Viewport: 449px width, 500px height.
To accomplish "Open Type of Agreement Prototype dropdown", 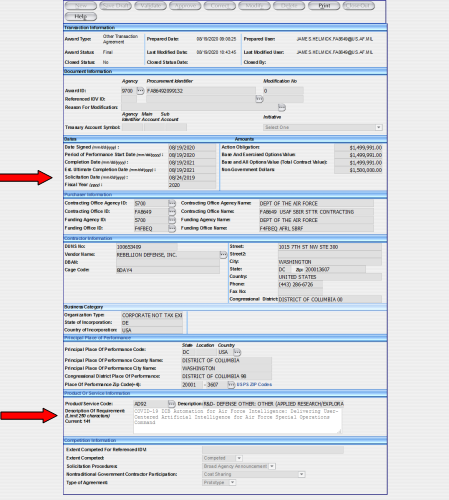I will tap(232, 483).
